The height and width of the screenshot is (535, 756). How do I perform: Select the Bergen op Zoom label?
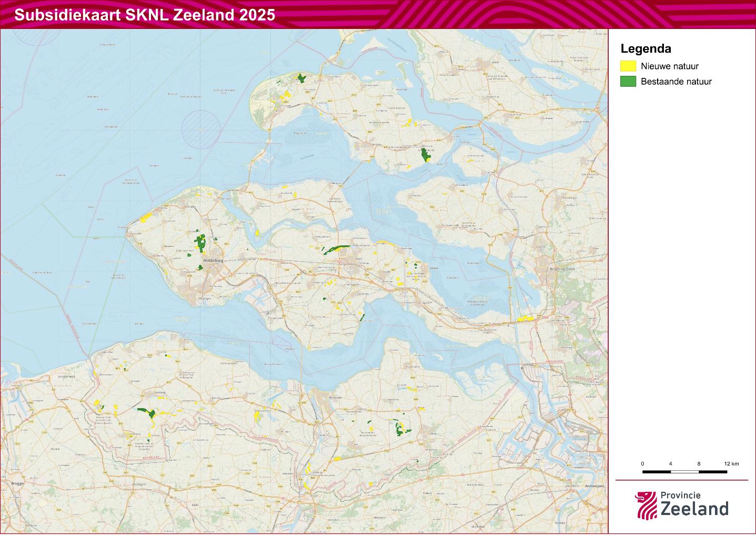coord(561,269)
